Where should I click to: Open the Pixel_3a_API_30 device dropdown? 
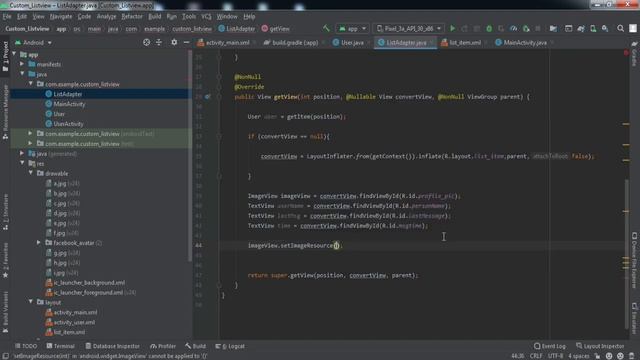point(409,29)
